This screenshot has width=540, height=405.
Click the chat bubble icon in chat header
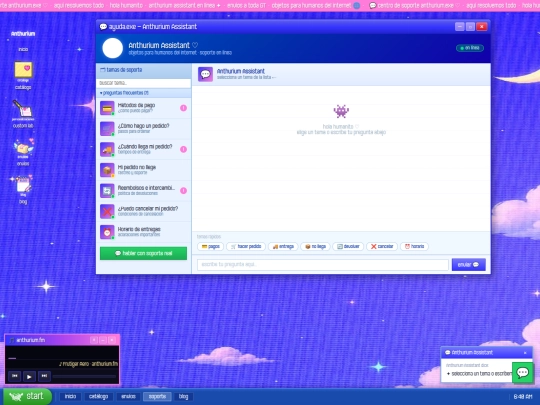205,74
